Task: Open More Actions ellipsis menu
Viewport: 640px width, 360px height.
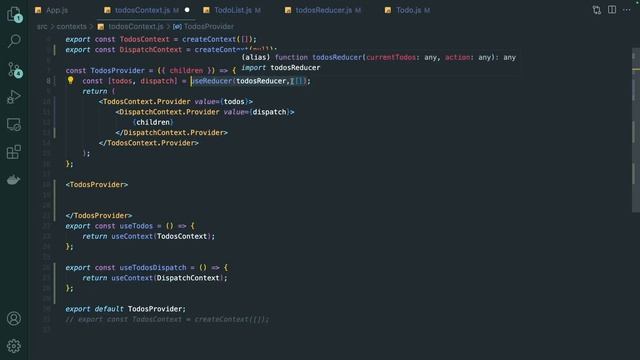Action: click(627, 10)
